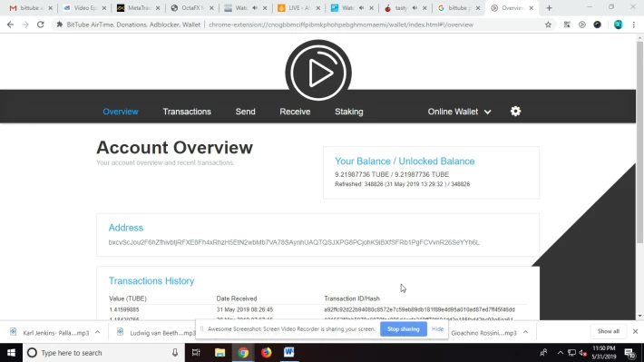Stop sharing the screen recording
The image size is (644, 362).
(404, 329)
